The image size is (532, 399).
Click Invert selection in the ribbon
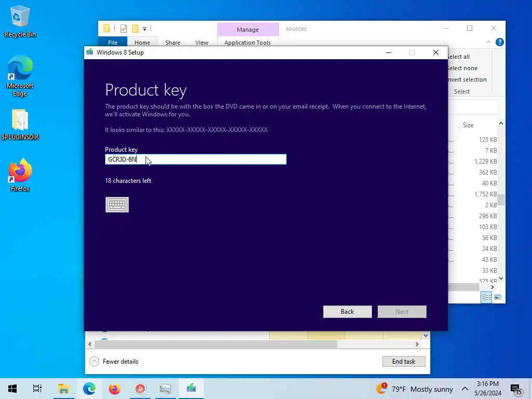pyautogui.click(x=467, y=79)
